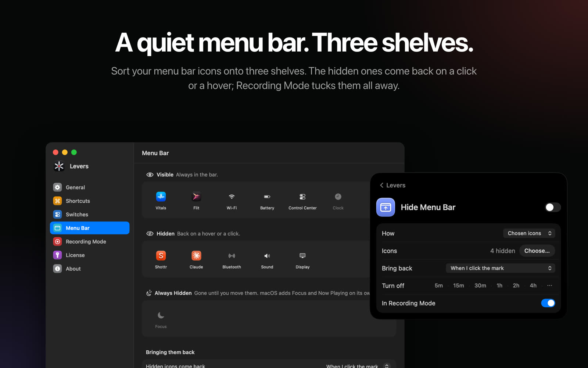Click the 4 hidden count text
This screenshot has width=588, height=368.
(x=503, y=251)
